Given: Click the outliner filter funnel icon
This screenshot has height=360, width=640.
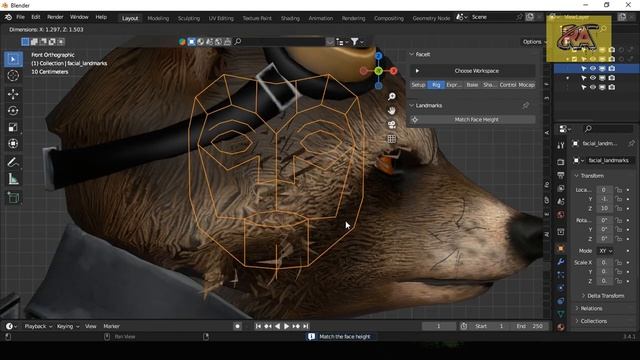Looking at the screenshot, I should point(355,42).
